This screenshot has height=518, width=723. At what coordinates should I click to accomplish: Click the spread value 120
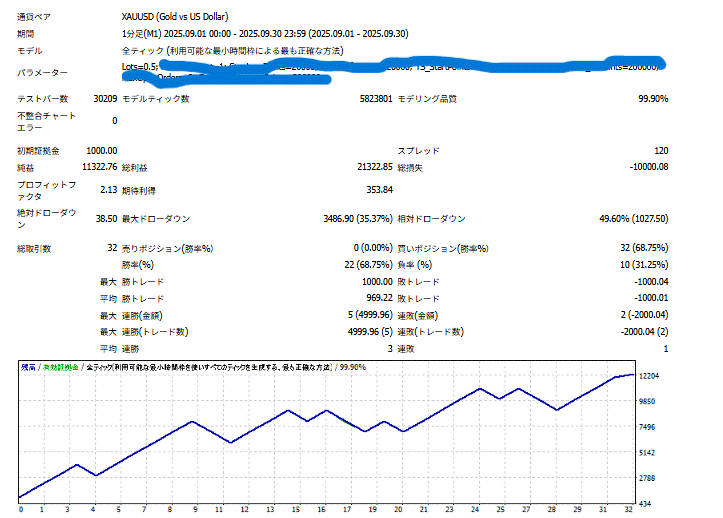[x=661, y=151]
